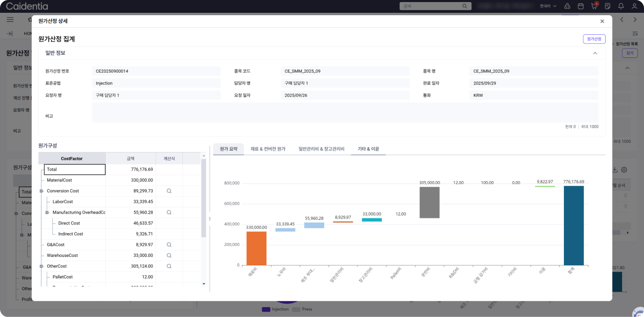
Task: Switch to 재료 & 컨버전 원가 tab
Action: click(268, 149)
